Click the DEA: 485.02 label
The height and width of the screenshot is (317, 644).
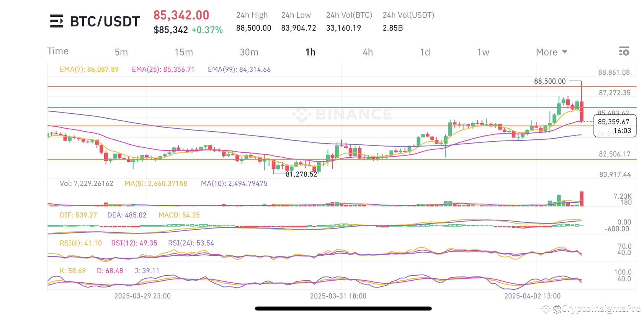[127, 215]
